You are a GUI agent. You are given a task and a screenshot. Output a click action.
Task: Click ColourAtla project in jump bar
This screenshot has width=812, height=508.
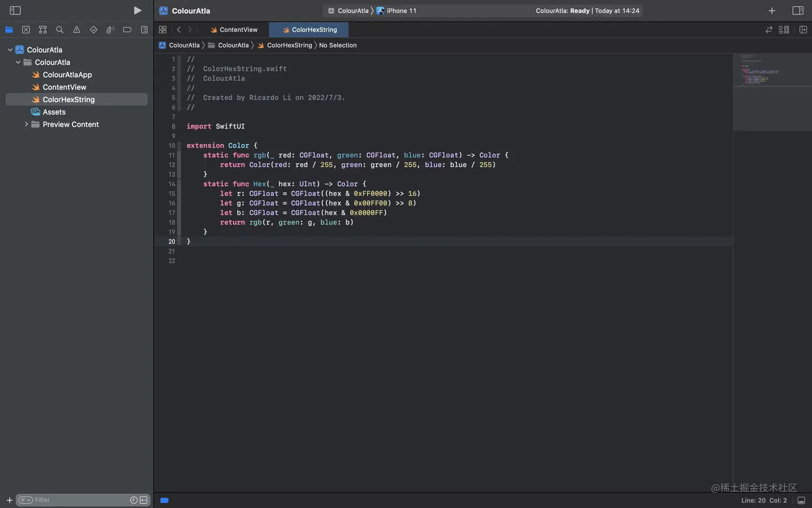(179, 45)
